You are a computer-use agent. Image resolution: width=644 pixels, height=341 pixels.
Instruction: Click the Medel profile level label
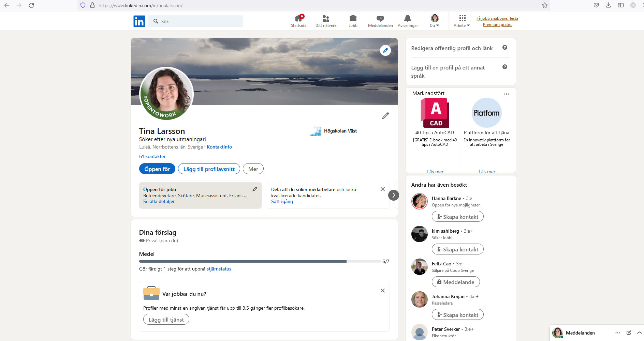click(147, 254)
